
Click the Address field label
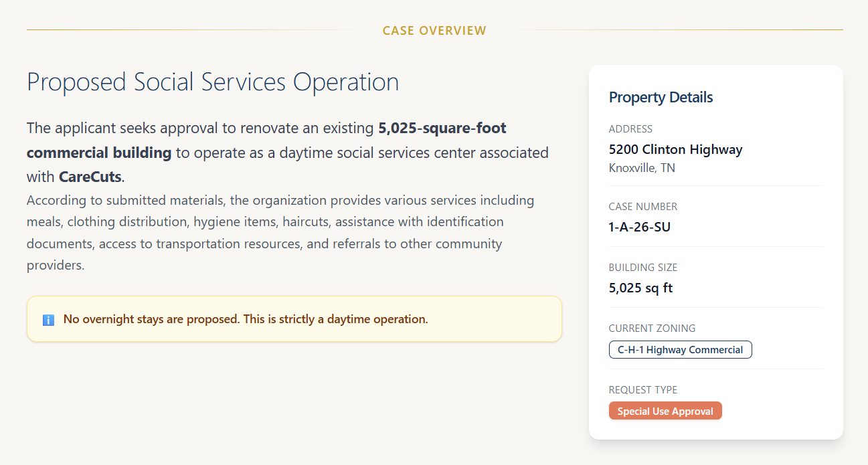coord(630,128)
